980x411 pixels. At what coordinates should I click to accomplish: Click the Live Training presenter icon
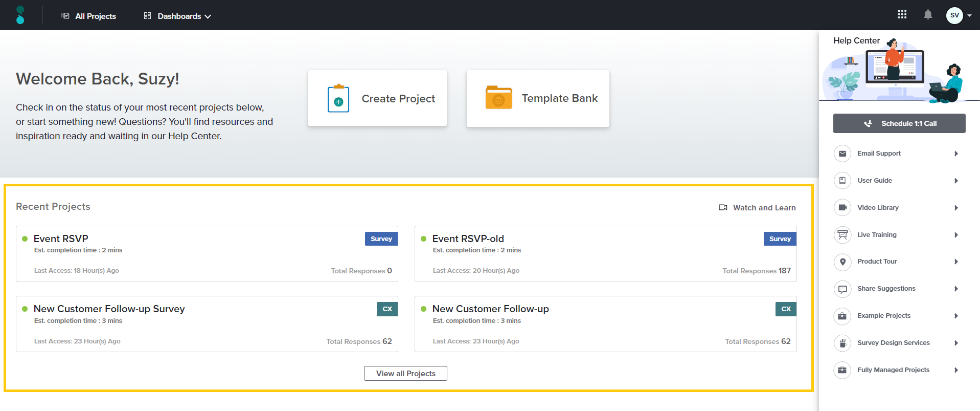(842, 235)
